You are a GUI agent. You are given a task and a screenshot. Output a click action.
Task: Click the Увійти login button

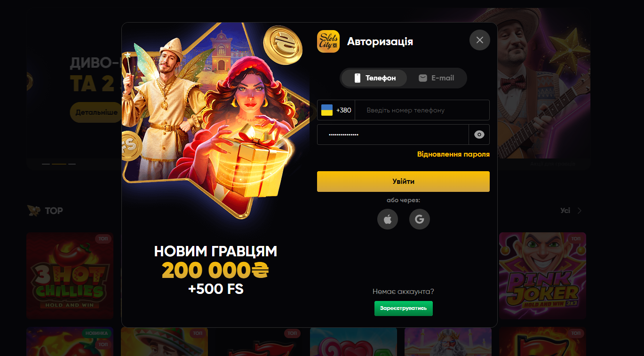[403, 182]
